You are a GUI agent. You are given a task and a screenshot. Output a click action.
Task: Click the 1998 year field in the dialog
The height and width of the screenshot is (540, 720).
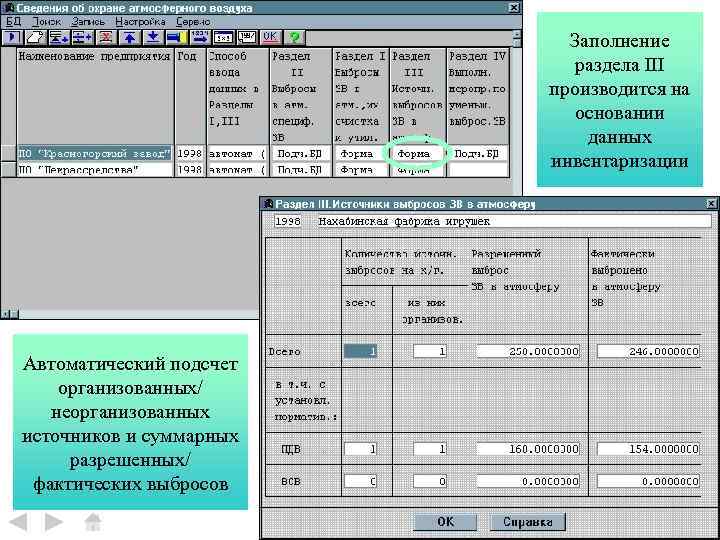pyautogui.click(x=288, y=221)
